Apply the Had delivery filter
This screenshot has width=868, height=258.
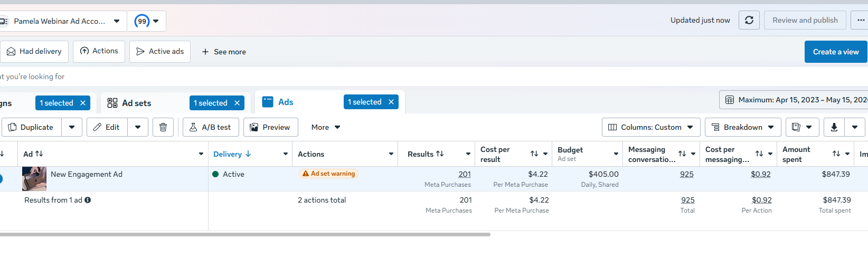point(34,51)
